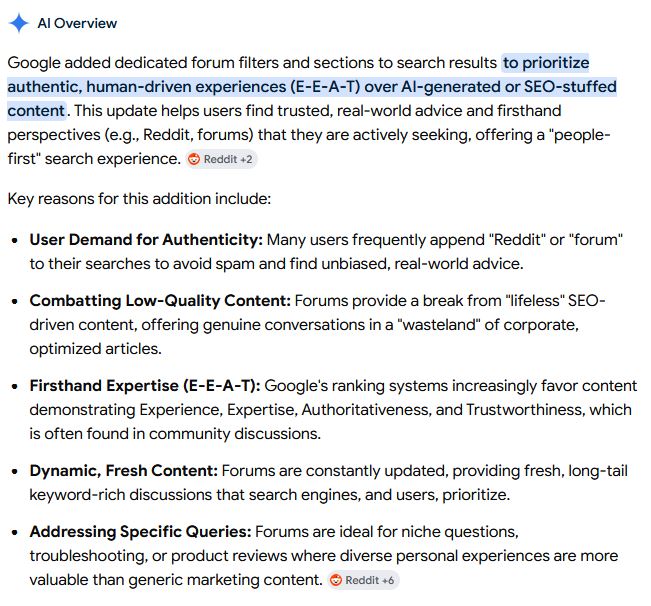This screenshot has width=651, height=606.
Task: Click the bullet dot before "Addressing Specific Queries"
Action: point(15,532)
